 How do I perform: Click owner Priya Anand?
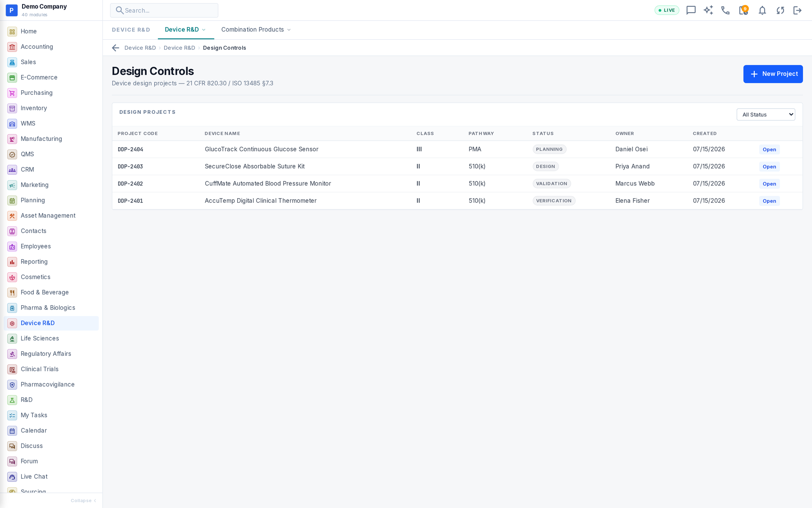(x=632, y=167)
